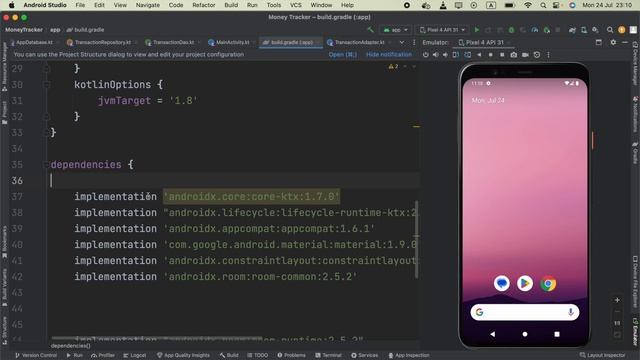Open the Refactor menu

(204, 5)
